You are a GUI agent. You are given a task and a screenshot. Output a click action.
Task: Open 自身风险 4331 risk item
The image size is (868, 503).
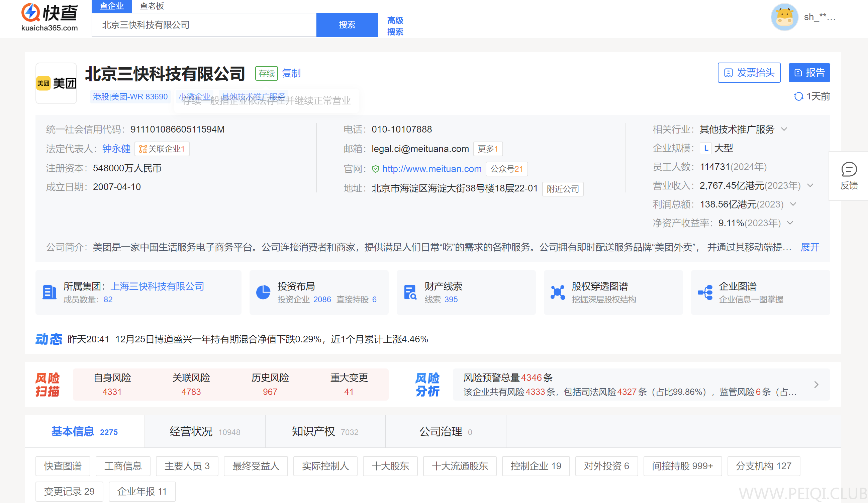click(112, 385)
